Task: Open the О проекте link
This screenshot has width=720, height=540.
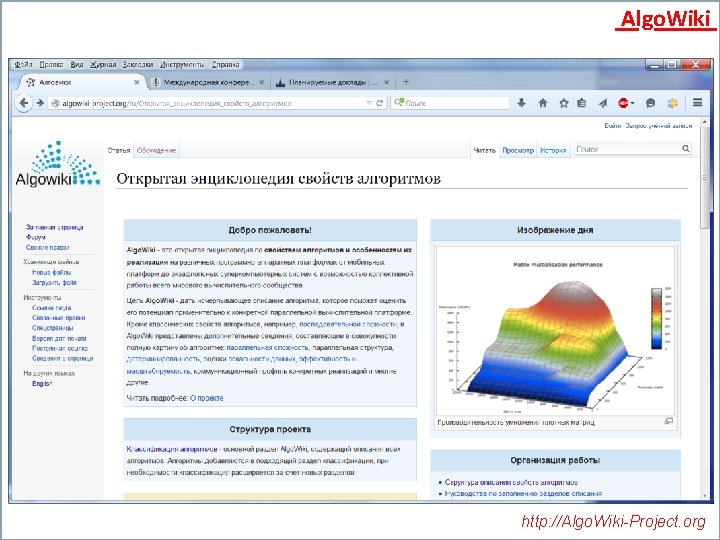Action: pyautogui.click(x=207, y=398)
